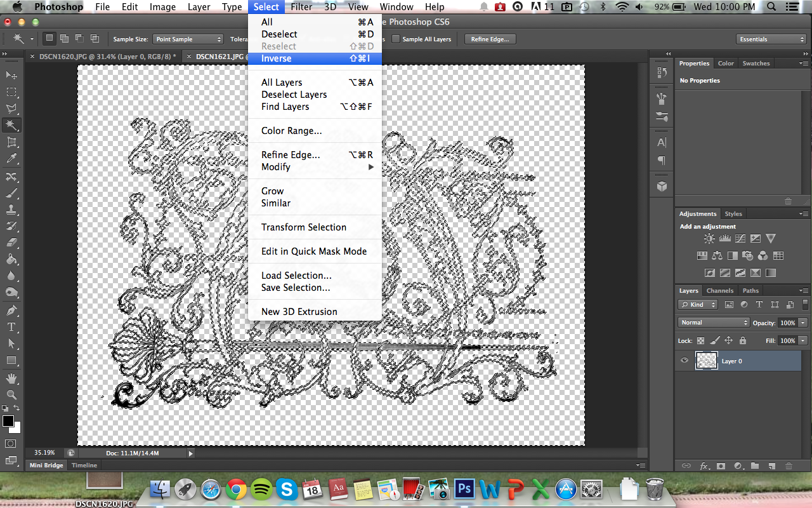Select the Perspective Crop tool
The image size is (812, 508).
(x=11, y=142)
